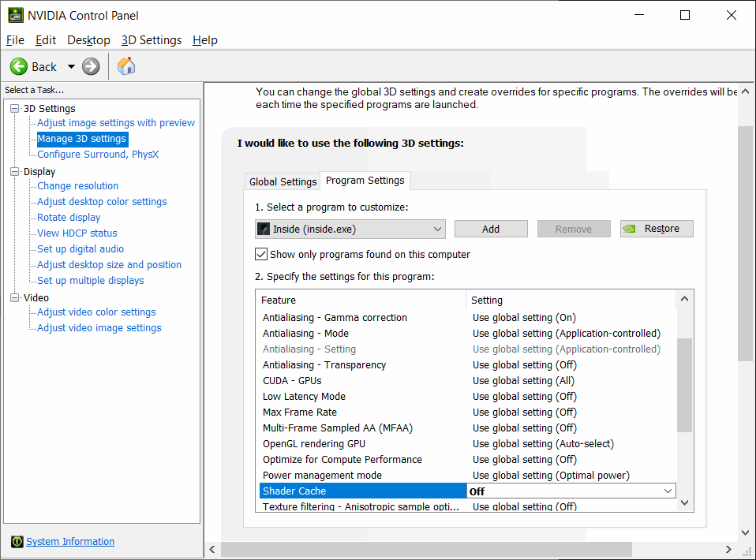This screenshot has width=756, height=560.
Task: Open Configure Surround, PhysX
Action: pyautogui.click(x=98, y=155)
